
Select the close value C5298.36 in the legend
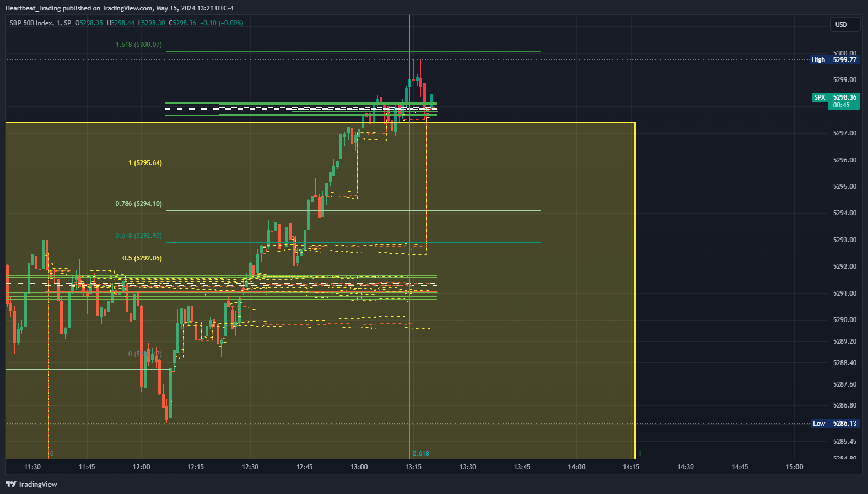click(182, 23)
